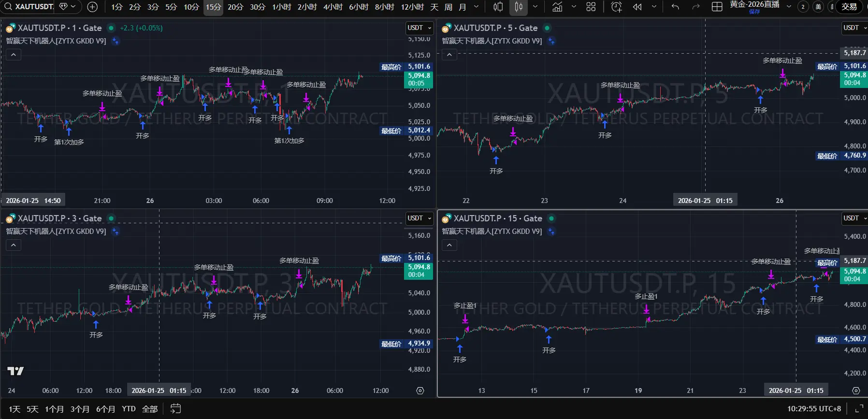The width and height of the screenshot is (868, 419).
Task: Click the XAUTUSDT.P · 3 · Gate title
Action: coord(59,218)
